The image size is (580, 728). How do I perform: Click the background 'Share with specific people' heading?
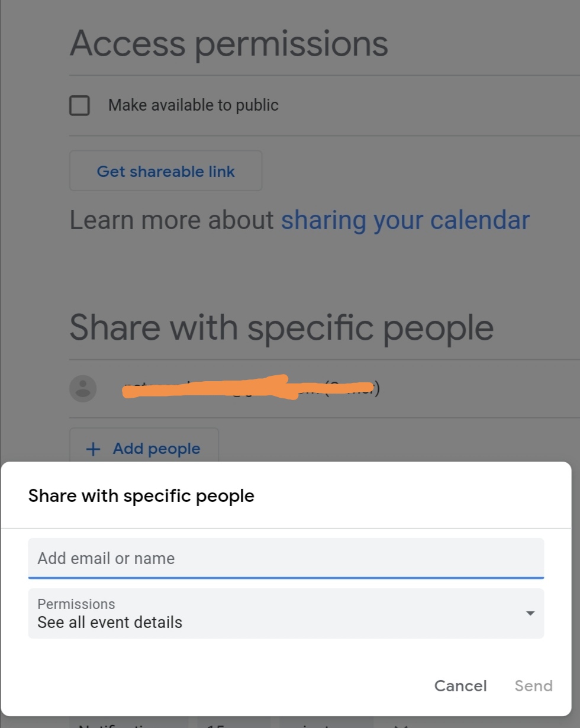[282, 327]
